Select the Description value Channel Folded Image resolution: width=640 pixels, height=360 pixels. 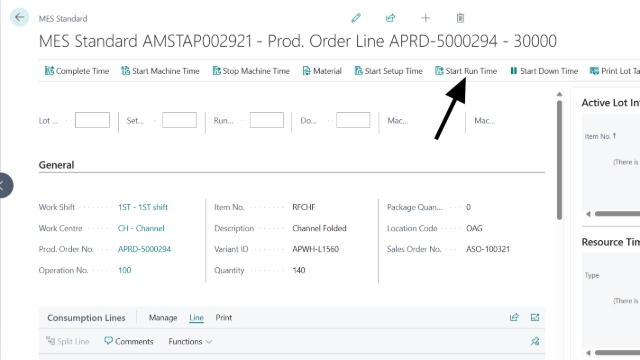[x=319, y=228]
